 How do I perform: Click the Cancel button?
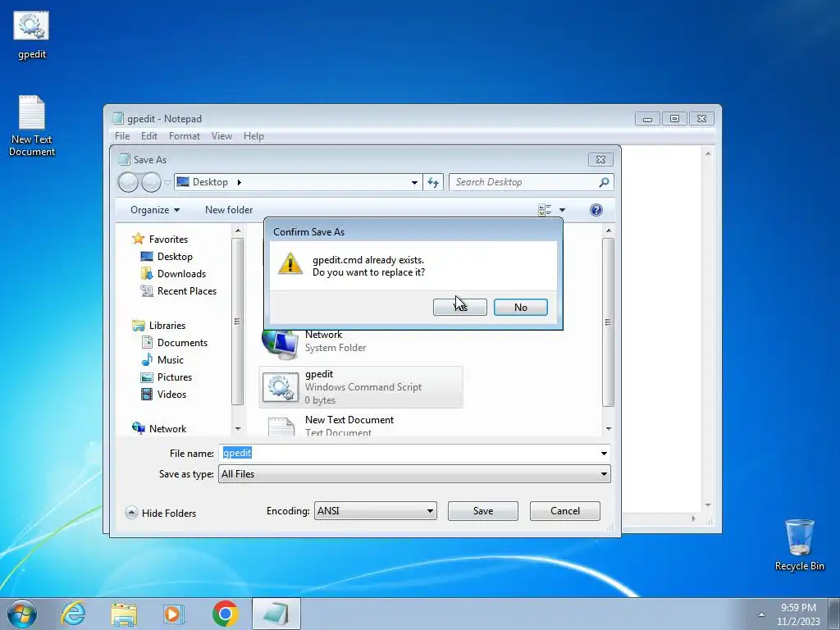(564, 511)
